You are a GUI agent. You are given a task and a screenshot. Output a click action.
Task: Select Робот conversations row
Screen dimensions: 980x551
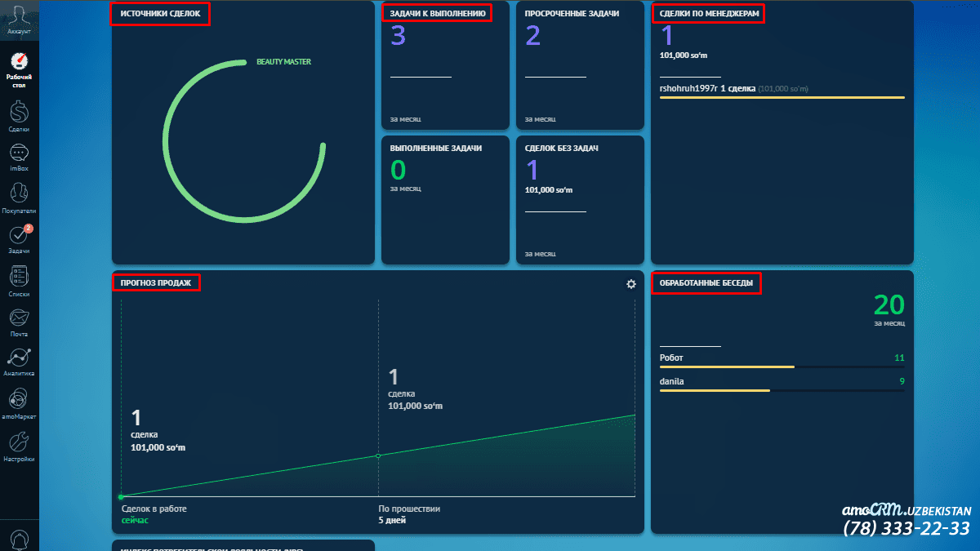[x=782, y=362]
